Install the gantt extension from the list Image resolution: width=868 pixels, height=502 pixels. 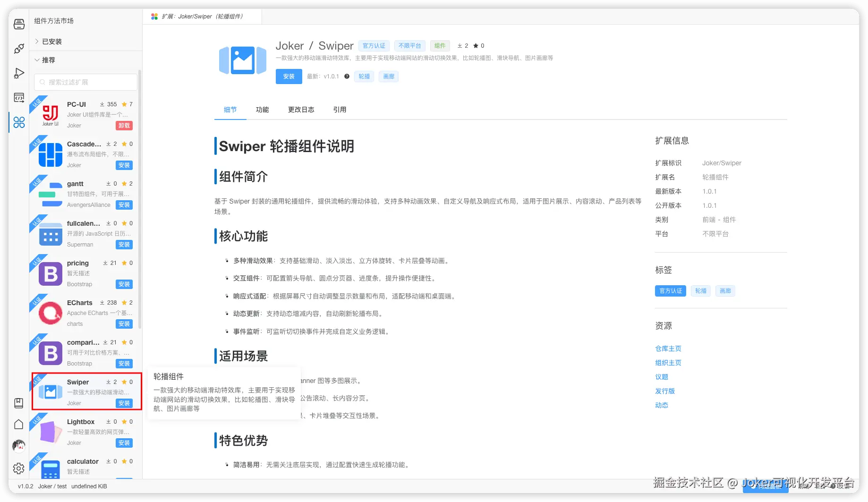coord(124,205)
